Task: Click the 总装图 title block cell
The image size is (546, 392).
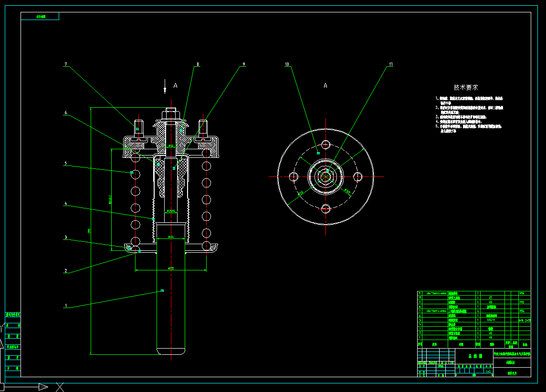Action: (475, 356)
